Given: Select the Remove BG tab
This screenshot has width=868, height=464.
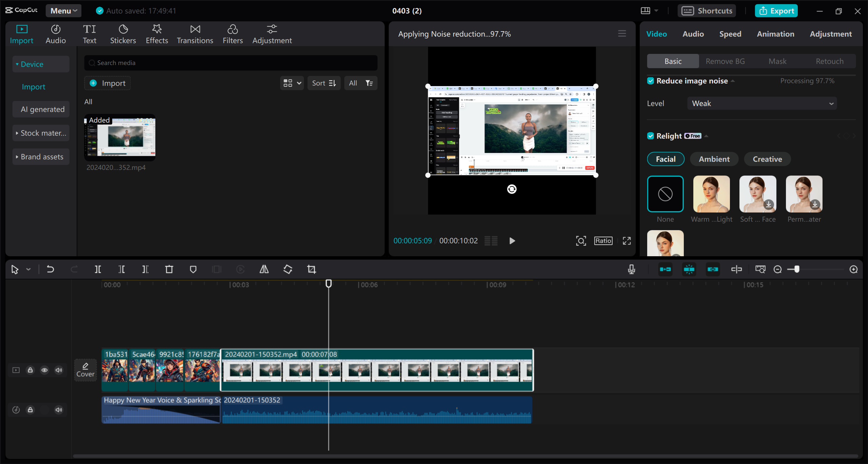Looking at the screenshot, I should click(725, 61).
